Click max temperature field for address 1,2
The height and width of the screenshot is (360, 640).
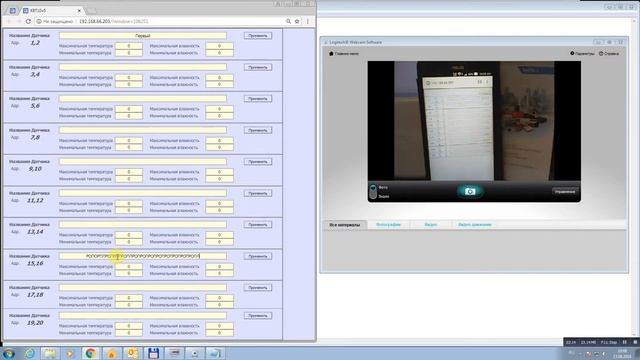[129, 46]
